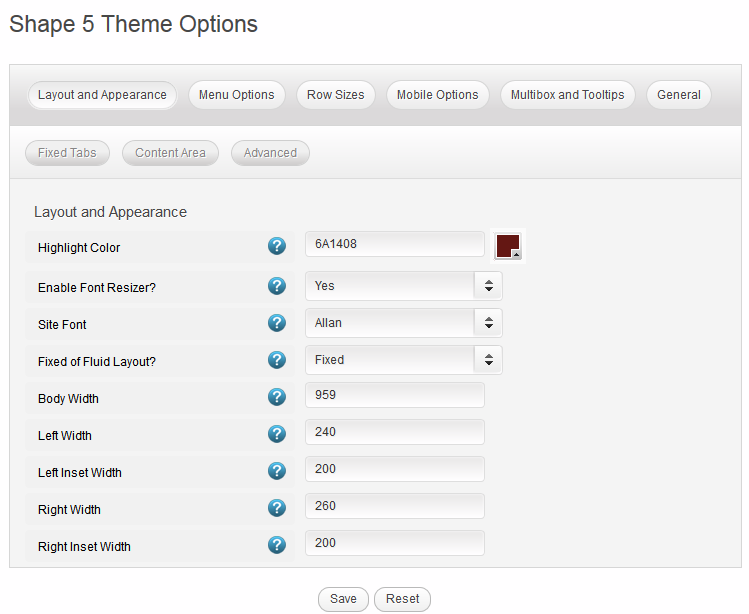Click help icon for Enable Font Resizer
749x614 pixels.
pyautogui.click(x=277, y=286)
